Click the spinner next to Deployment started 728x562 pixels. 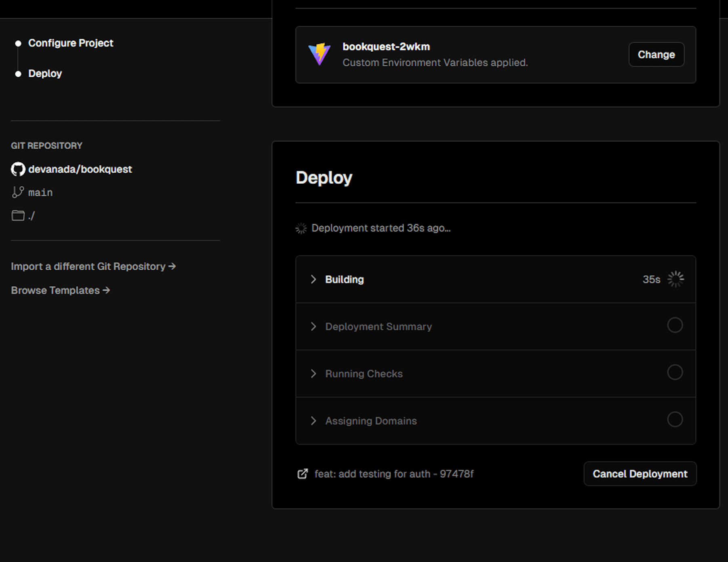[x=301, y=229]
